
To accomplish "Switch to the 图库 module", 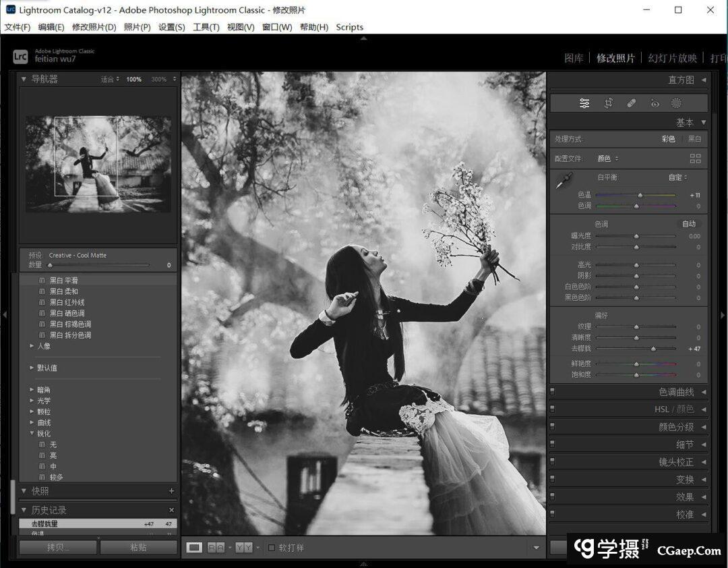I will tap(574, 58).
